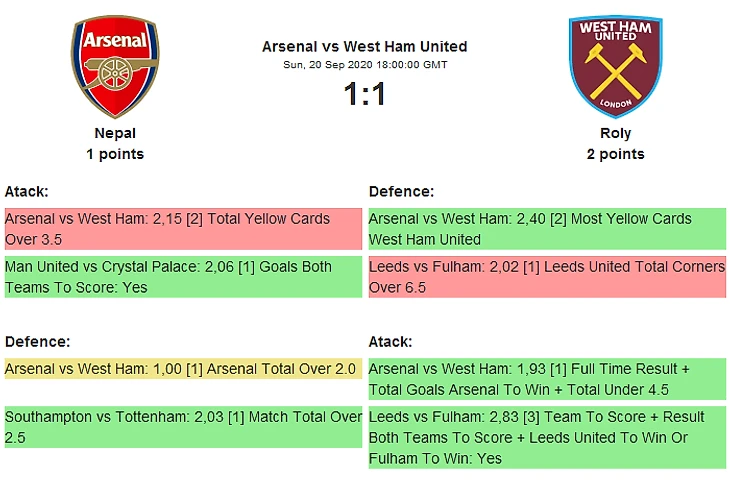Image resolution: width=730 pixels, height=480 pixels.
Task: Open Total Yellow Cards Over 3.5 bet
Action: [182, 229]
